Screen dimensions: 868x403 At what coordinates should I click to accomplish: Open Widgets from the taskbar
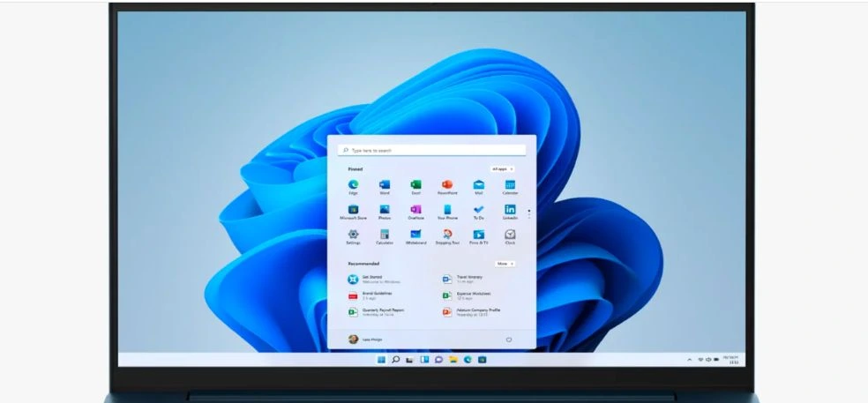click(x=424, y=360)
